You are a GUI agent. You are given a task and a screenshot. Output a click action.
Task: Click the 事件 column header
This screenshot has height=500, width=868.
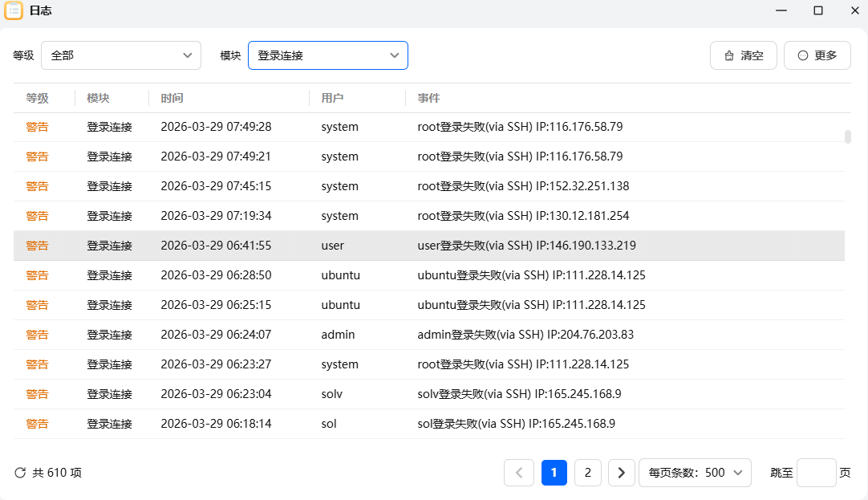[428, 98]
